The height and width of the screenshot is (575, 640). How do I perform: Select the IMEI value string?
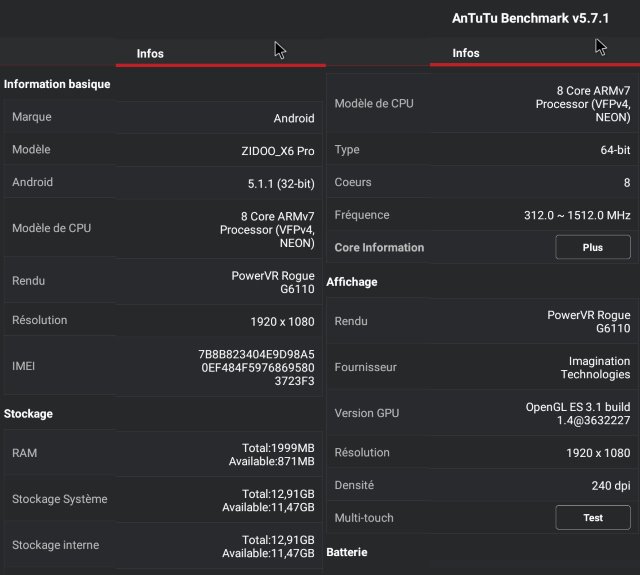256,368
